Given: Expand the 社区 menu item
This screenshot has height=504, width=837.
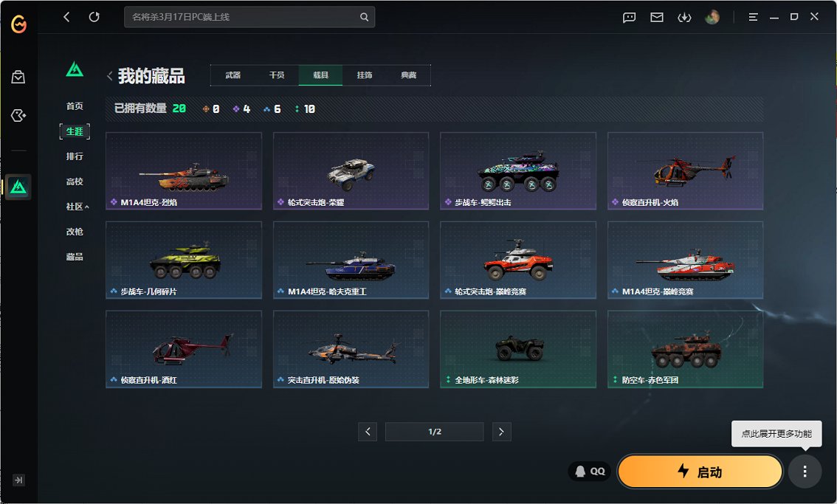Looking at the screenshot, I should [77, 207].
